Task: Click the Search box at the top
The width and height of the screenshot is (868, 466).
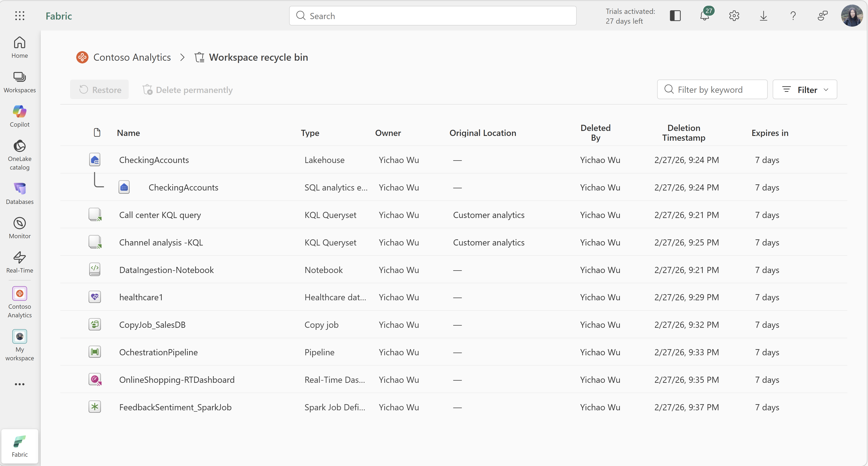Action: [432, 15]
